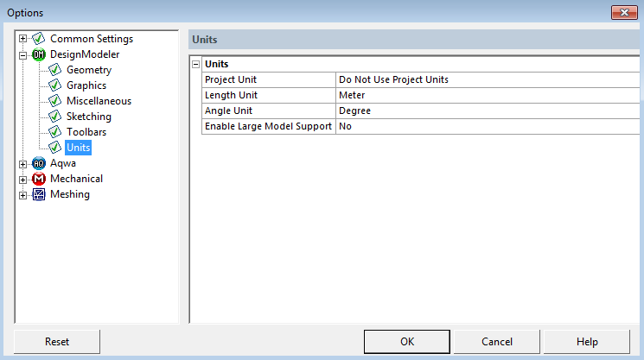Select the highlighted Units tree item
This screenshot has height=360, width=644.
[x=78, y=148]
